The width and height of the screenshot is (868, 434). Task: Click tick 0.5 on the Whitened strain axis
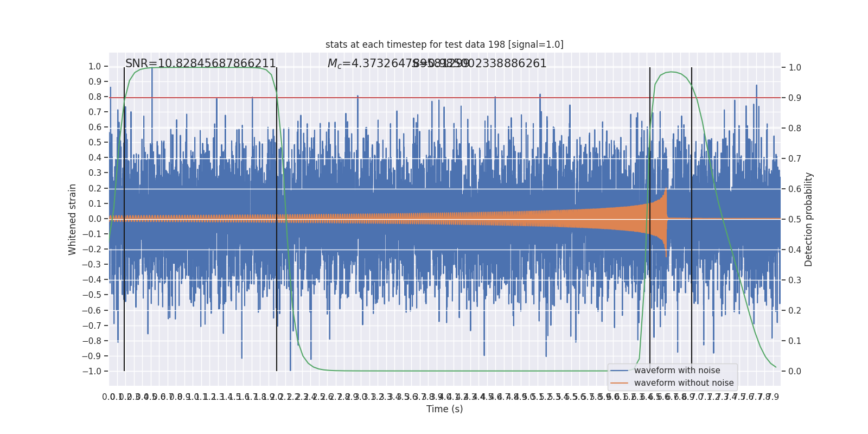click(x=95, y=143)
